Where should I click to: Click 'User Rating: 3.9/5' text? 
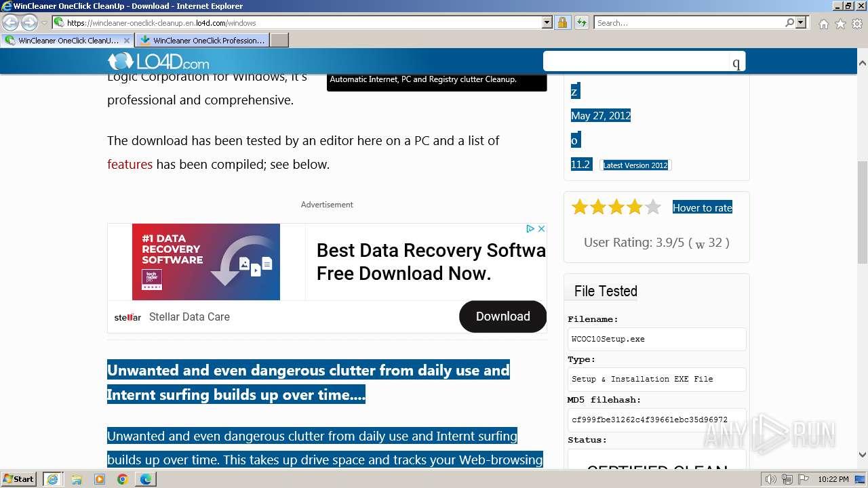634,242
